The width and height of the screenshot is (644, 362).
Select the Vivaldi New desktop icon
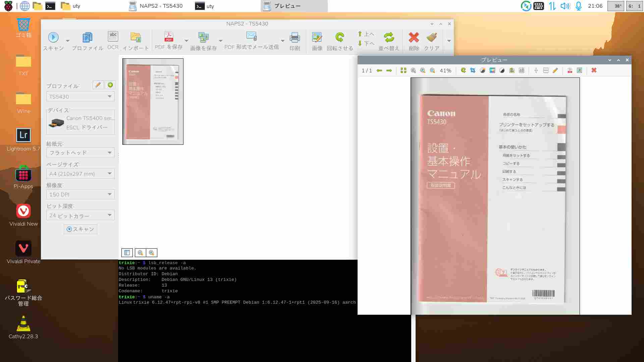[x=23, y=215]
